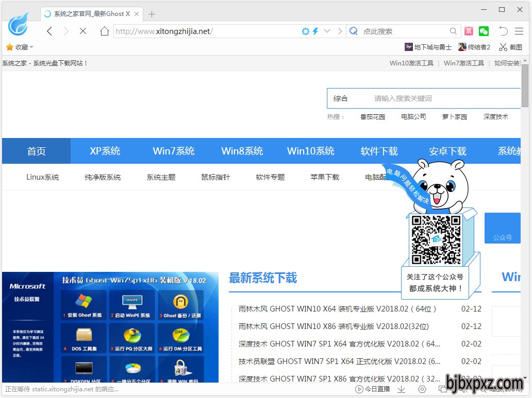The image size is (532, 398).
Task: Click the blue 公众号 button
Action: click(x=503, y=228)
